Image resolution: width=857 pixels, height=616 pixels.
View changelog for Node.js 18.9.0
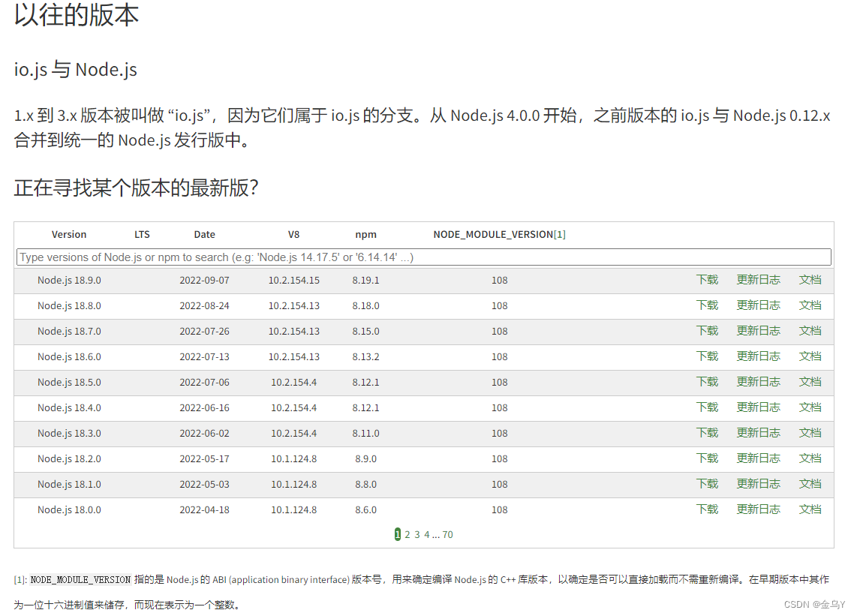tap(758, 280)
